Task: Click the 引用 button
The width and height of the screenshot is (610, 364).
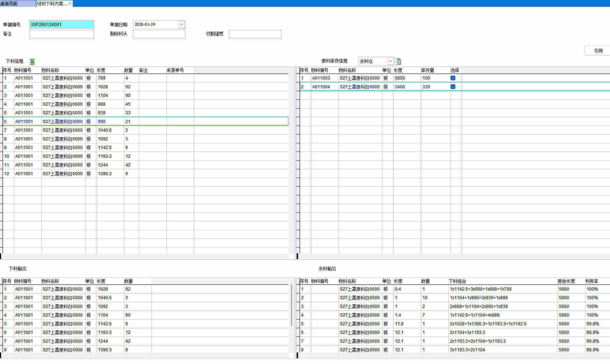Action: pos(598,51)
